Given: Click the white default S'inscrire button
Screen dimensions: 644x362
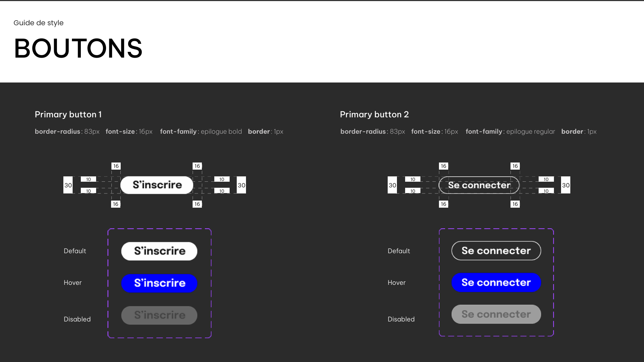Looking at the screenshot, I should click(159, 251).
